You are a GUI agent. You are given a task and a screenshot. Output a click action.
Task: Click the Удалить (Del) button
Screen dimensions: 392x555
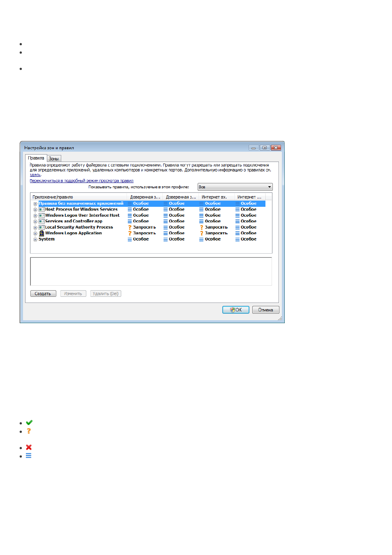(106, 294)
